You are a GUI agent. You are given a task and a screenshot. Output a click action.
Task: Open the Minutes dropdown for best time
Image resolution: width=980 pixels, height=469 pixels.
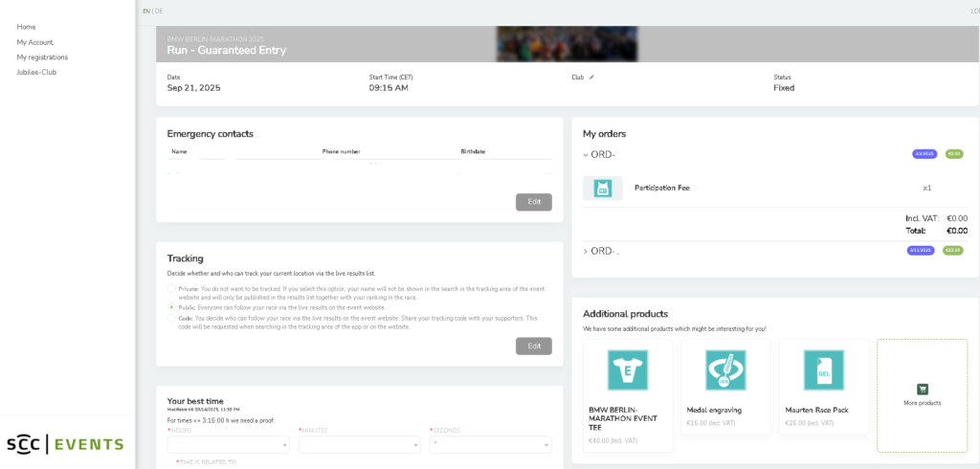point(360,445)
